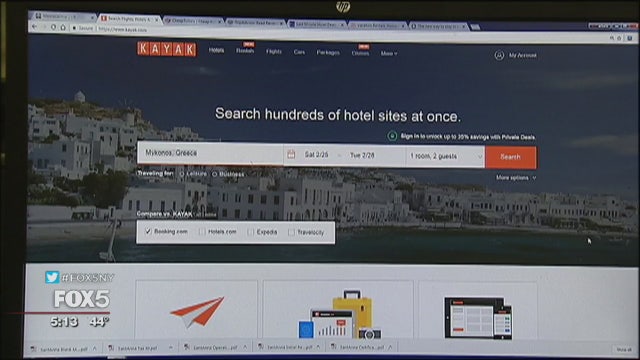Close the Search Flights, Hotels Kayak tab
This screenshot has width=640, height=360.
[156, 20]
